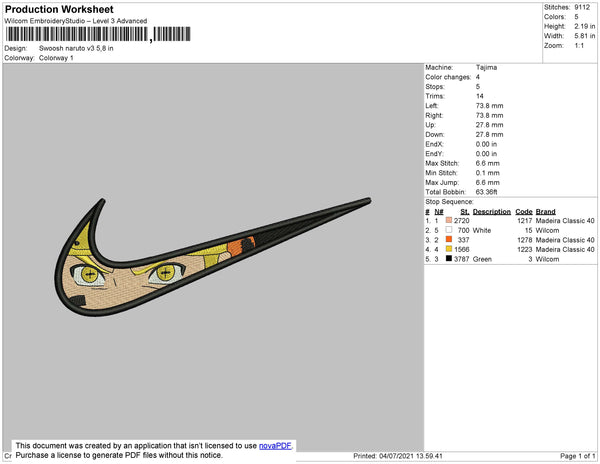Image resolution: width=600 pixels, height=464 pixels.
Task: Click code '1278' in stop sequence
Action: click(x=525, y=240)
